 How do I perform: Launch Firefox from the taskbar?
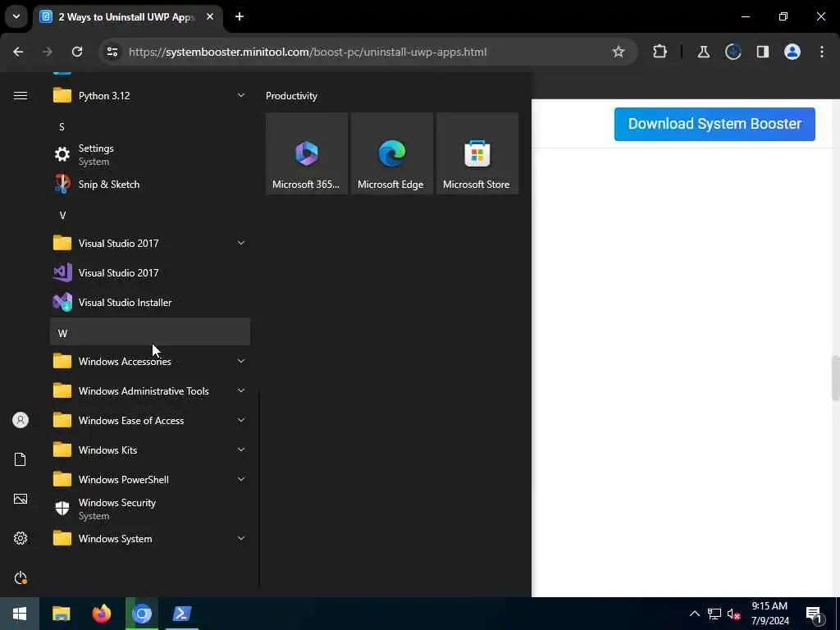coord(101,614)
